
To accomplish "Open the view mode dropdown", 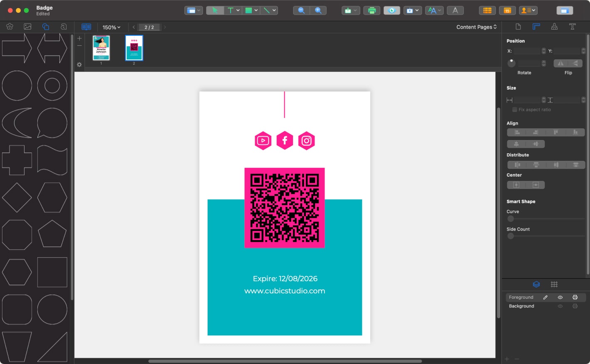I will [194, 10].
